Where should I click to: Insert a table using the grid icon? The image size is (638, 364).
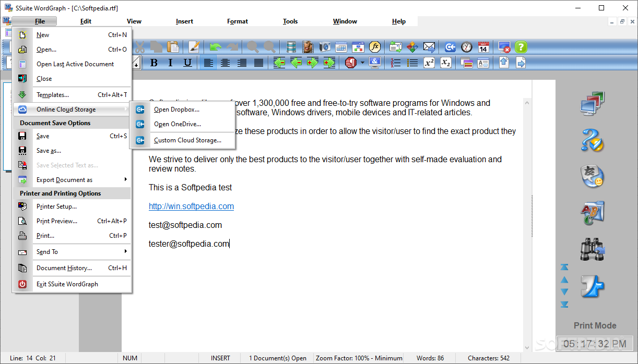tap(341, 47)
